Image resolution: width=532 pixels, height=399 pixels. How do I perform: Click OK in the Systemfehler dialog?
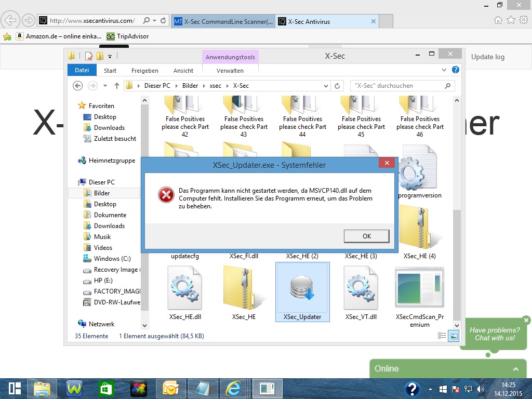click(x=366, y=236)
